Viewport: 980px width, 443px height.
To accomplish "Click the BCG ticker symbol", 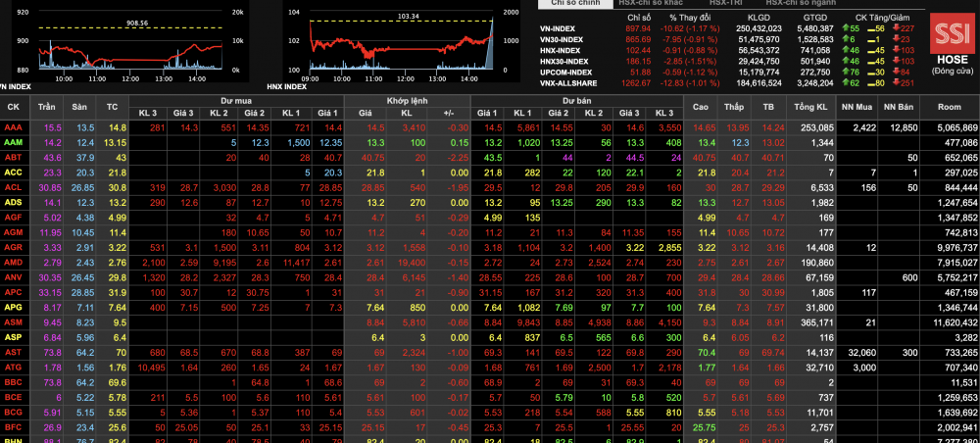I will pyautogui.click(x=14, y=414).
